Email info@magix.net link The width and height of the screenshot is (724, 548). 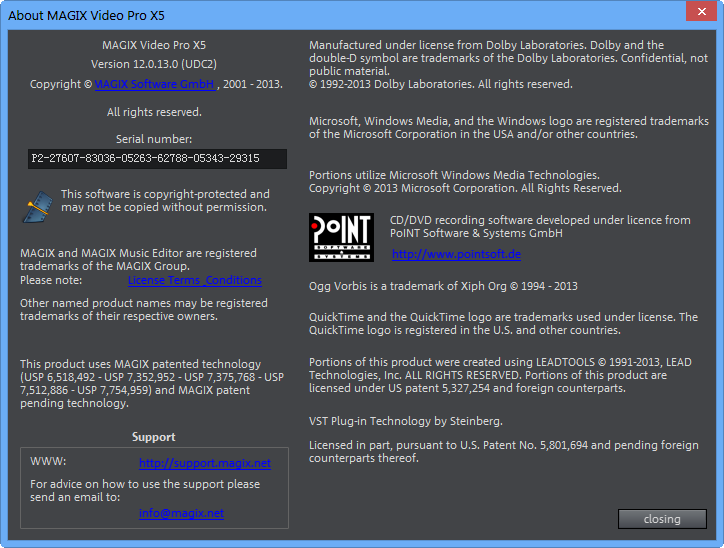[x=181, y=513]
